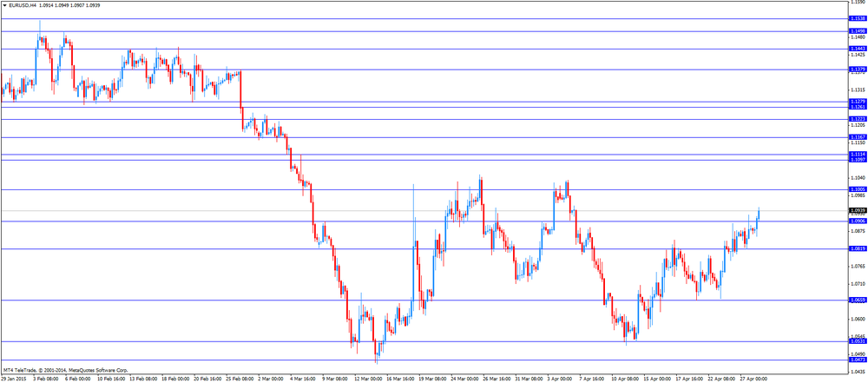This screenshot has height=383, width=868.
Task: Select the 1.1005 horizontal line price label
Action: pos(858,189)
